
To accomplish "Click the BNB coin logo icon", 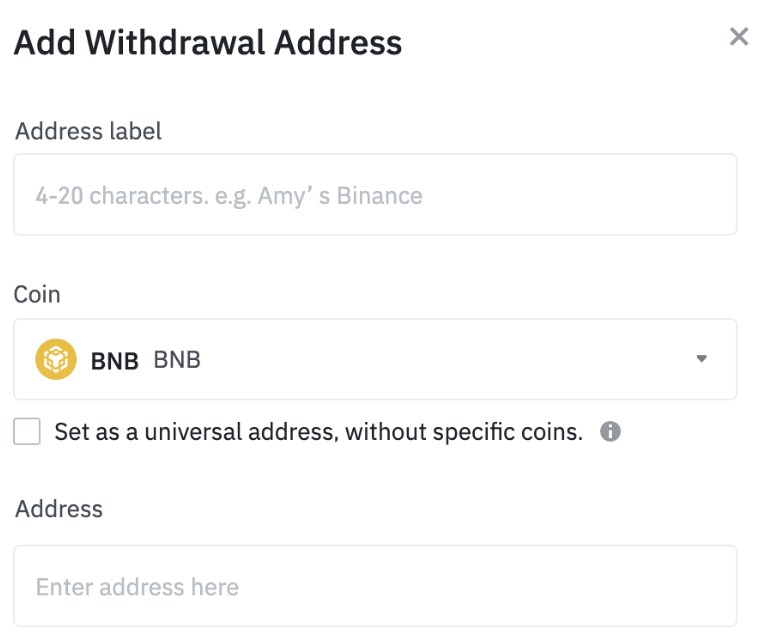I will pos(56,360).
